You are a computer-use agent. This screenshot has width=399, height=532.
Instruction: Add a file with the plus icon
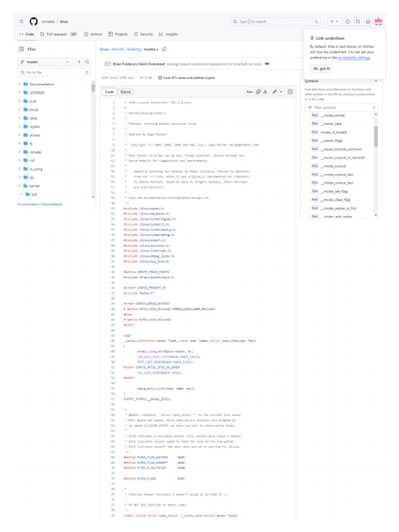[x=79, y=62]
